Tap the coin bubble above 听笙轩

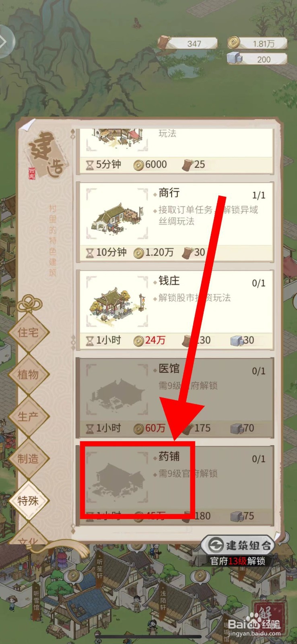(73, 576)
